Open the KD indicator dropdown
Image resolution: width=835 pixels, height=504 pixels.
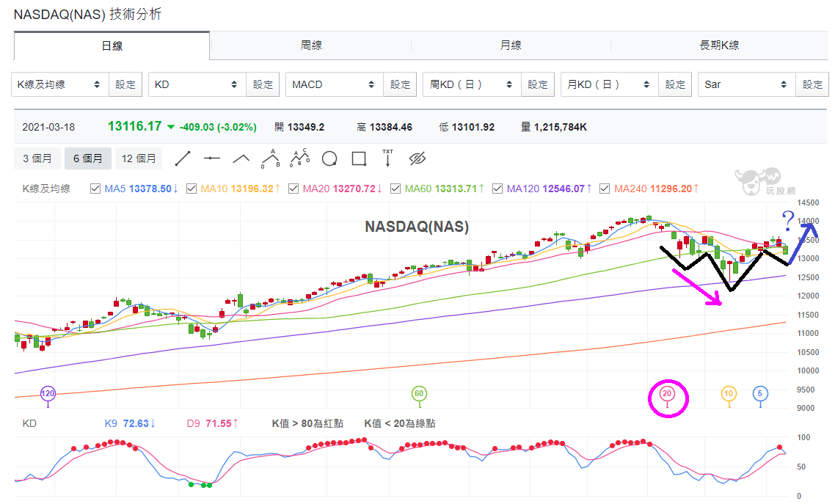point(197,84)
